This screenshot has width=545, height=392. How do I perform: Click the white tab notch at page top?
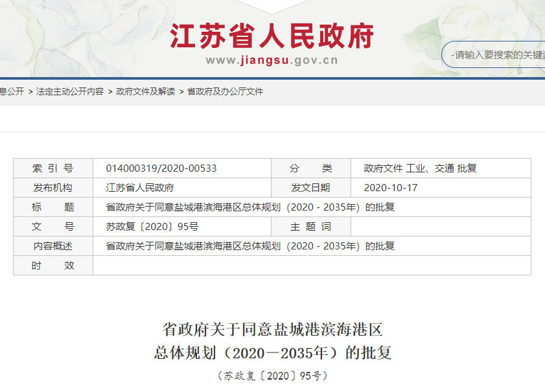click(272, 6)
